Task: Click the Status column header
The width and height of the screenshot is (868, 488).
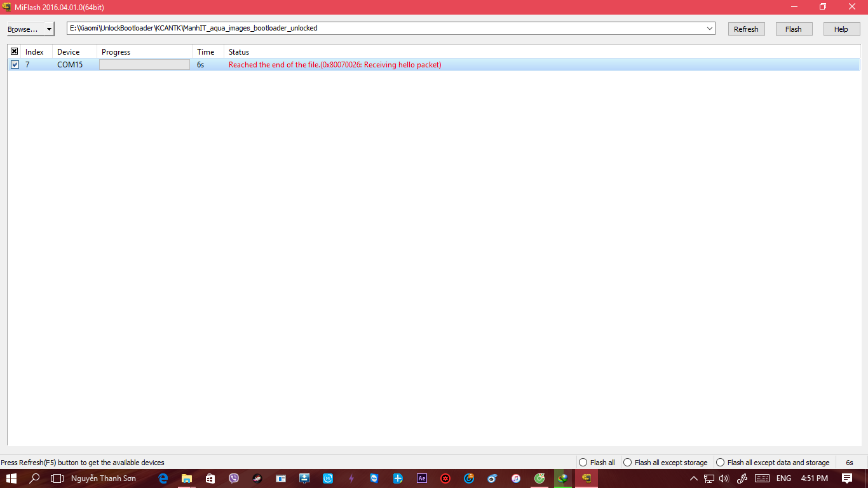Action: pos(239,52)
